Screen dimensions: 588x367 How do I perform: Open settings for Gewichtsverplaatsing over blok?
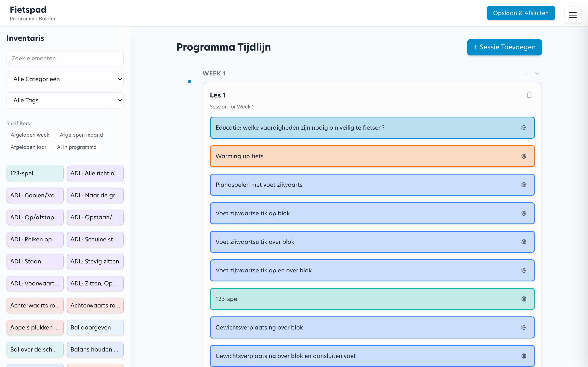pyautogui.click(x=524, y=327)
